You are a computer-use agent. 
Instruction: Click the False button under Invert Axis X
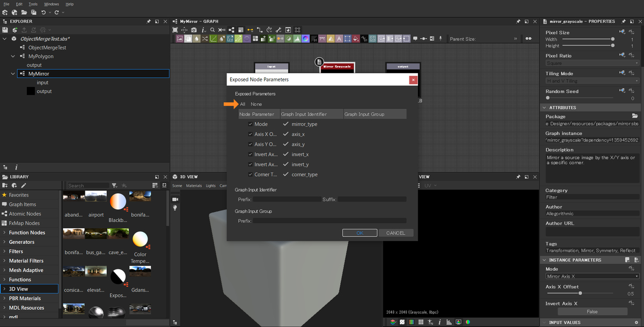(592, 312)
